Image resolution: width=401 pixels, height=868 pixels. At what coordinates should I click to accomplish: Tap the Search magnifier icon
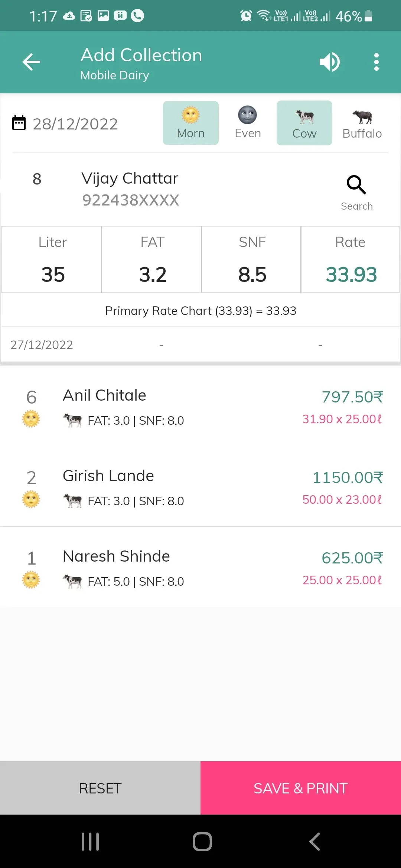pyautogui.click(x=356, y=185)
